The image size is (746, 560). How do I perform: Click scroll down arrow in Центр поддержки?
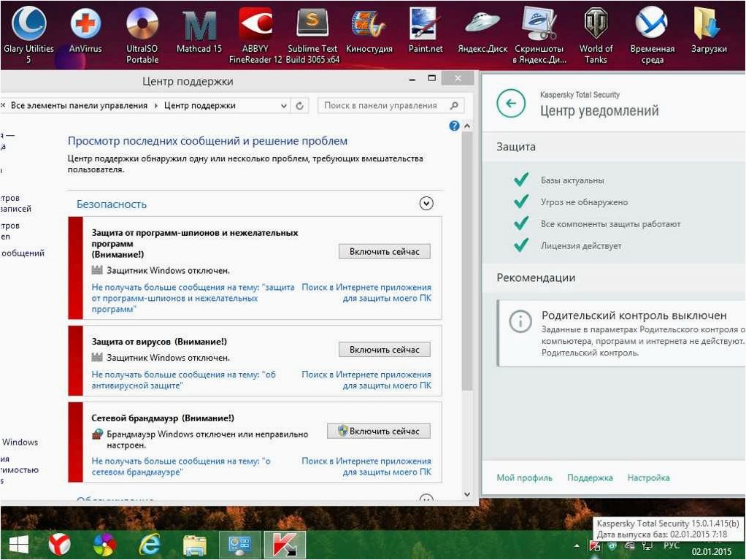pyautogui.click(x=467, y=494)
